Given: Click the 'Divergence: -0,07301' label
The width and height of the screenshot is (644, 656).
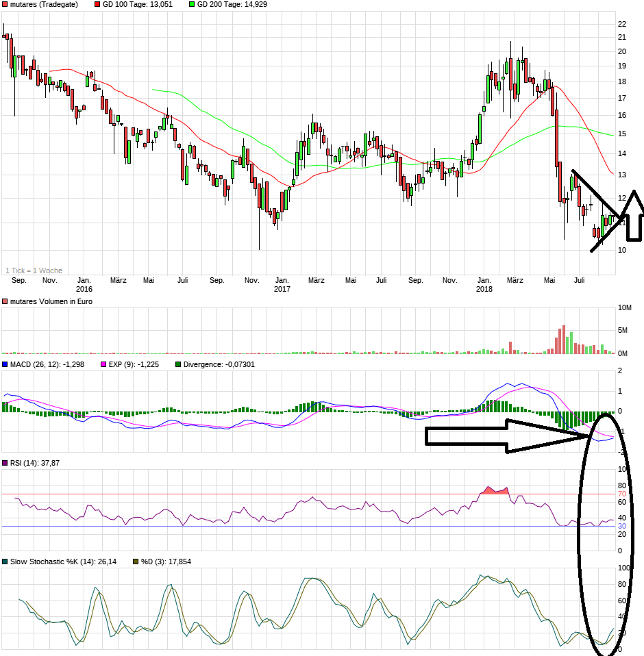Looking at the screenshot, I should click(219, 365).
